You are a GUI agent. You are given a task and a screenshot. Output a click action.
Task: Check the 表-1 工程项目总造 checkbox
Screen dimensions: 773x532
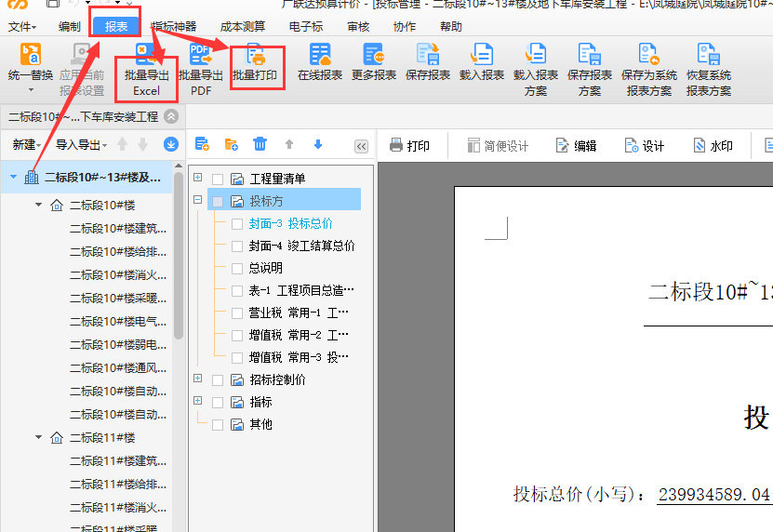pos(237,291)
